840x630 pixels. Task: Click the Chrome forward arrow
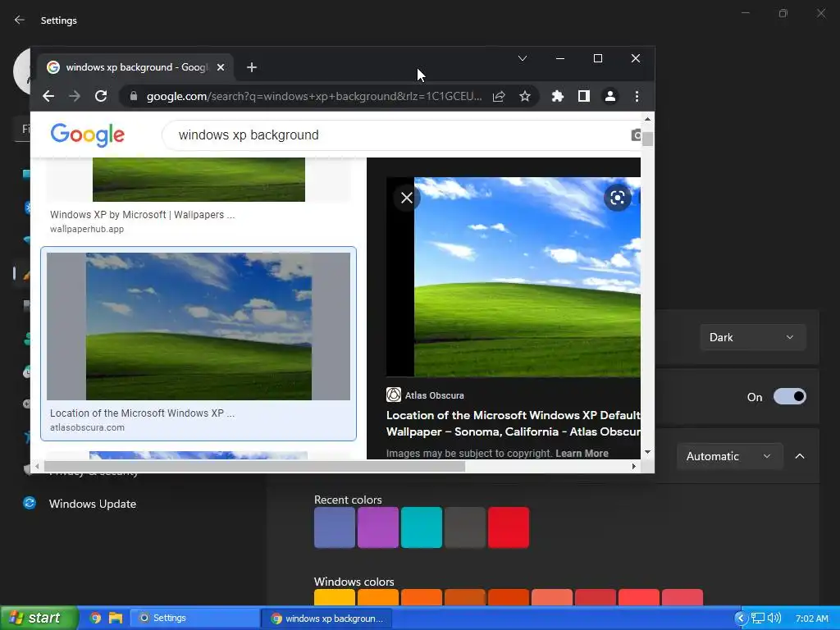pyautogui.click(x=75, y=96)
